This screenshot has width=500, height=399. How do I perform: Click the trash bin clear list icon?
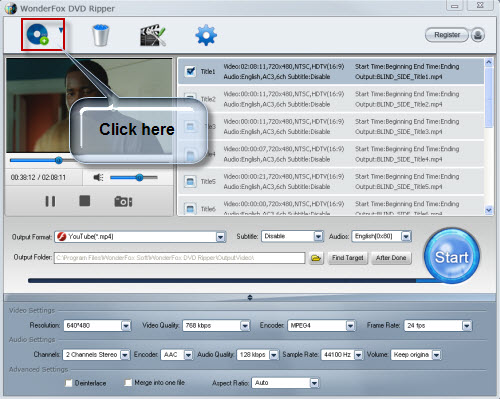tap(101, 35)
